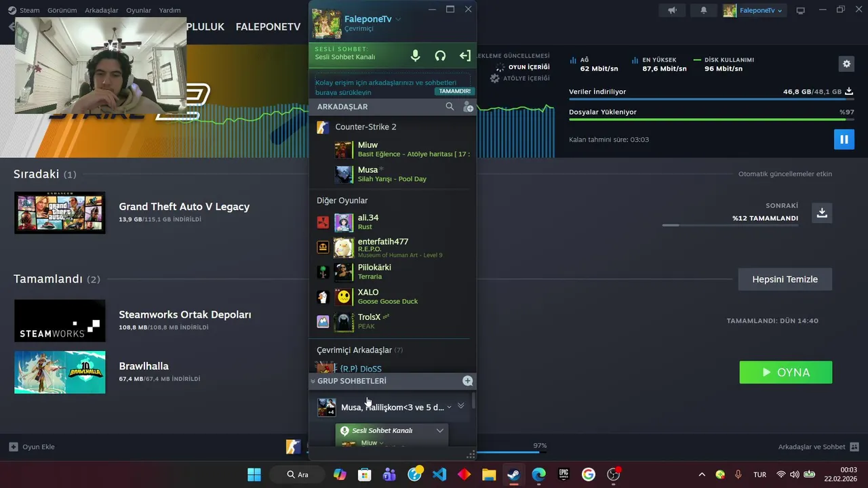Pause the current download
Screen dimensions: 868x488
(x=844, y=140)
